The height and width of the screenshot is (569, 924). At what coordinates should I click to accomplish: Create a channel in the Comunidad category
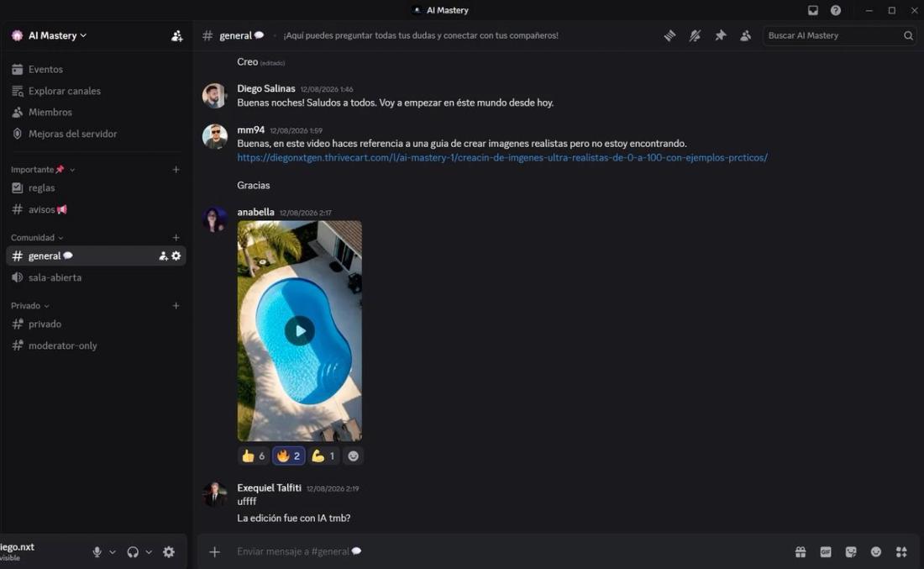coord(176,238)
